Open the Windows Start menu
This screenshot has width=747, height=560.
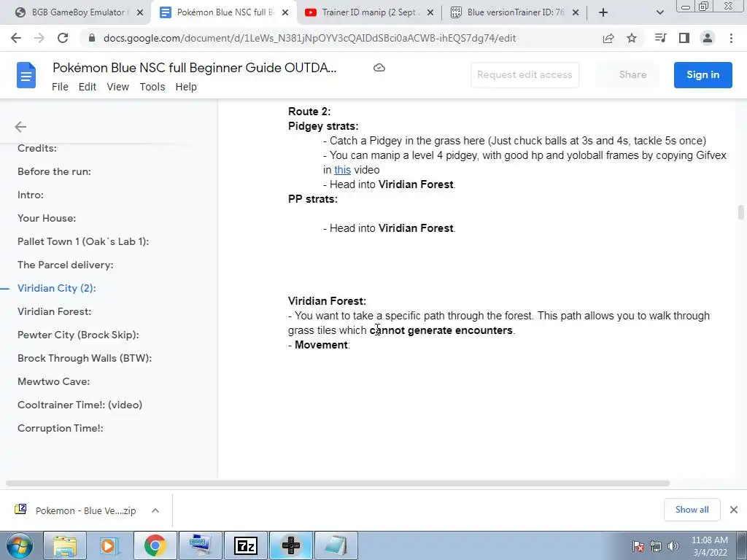(20, 545)
